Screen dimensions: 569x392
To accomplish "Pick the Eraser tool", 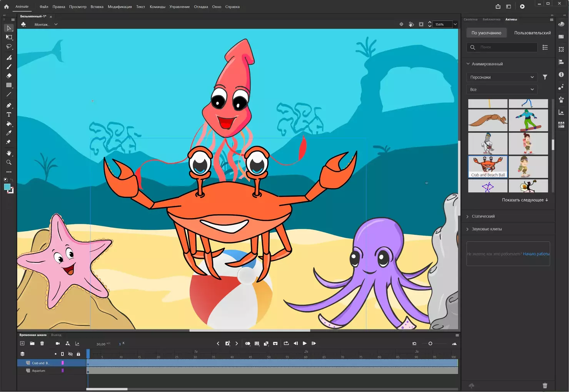I will [9, 76].
